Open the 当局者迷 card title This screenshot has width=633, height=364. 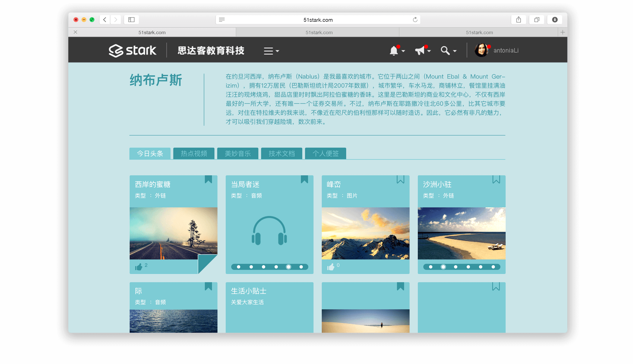[245, 184]
